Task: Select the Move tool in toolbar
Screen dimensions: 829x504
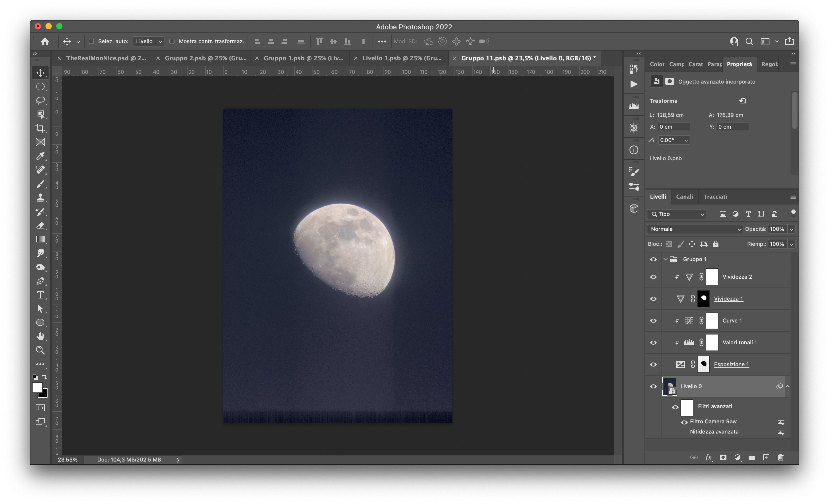Action: click(x=40, y=73)
